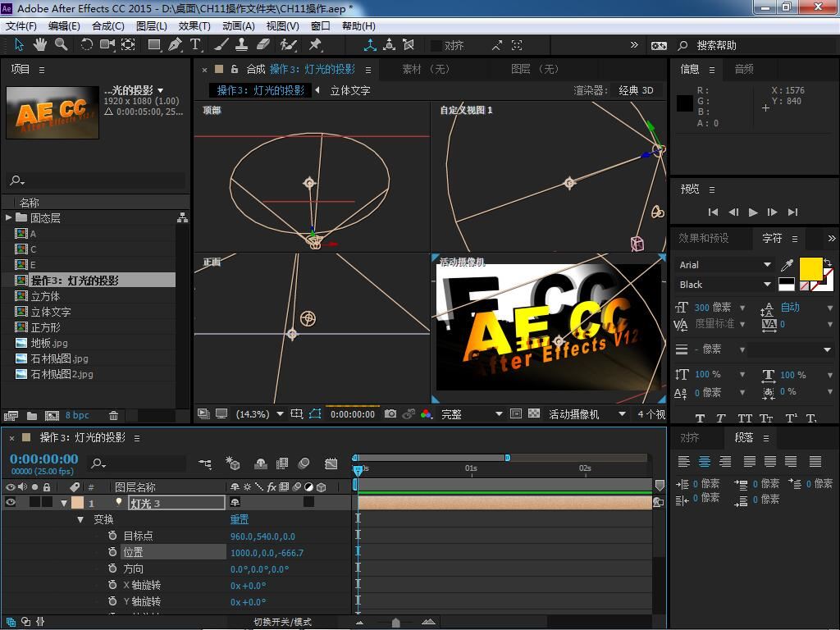
Task: Play the preview
Action: pos(753,212)
